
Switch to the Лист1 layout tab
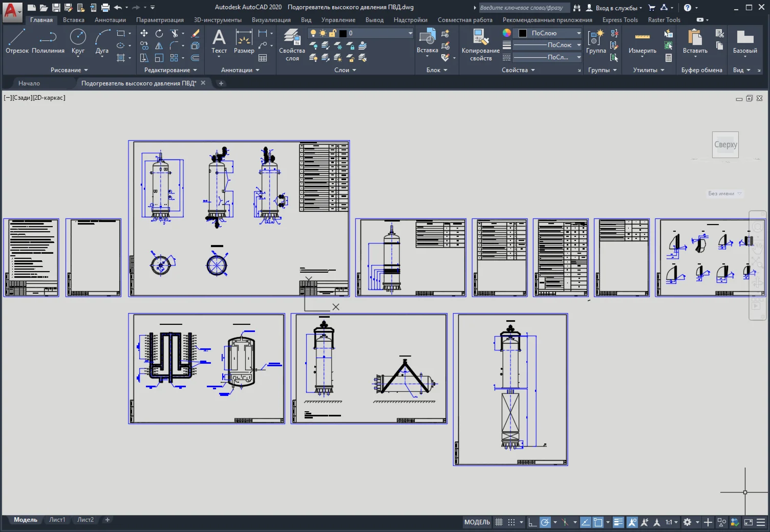point(57,520)
